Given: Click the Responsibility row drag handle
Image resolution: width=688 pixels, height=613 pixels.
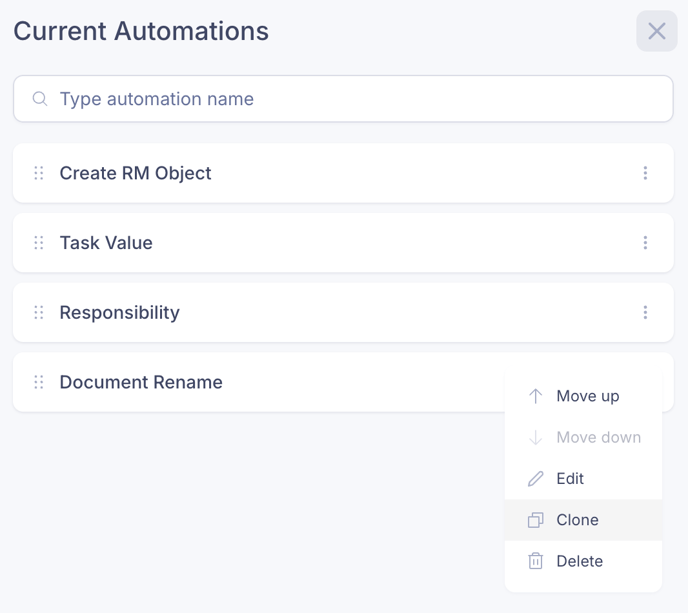Looking at the screenshot, I should click(39, 312).
